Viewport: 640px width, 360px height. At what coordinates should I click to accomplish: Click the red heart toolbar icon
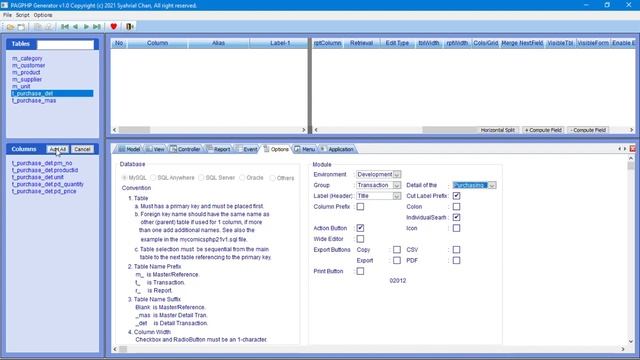[114, 27]
